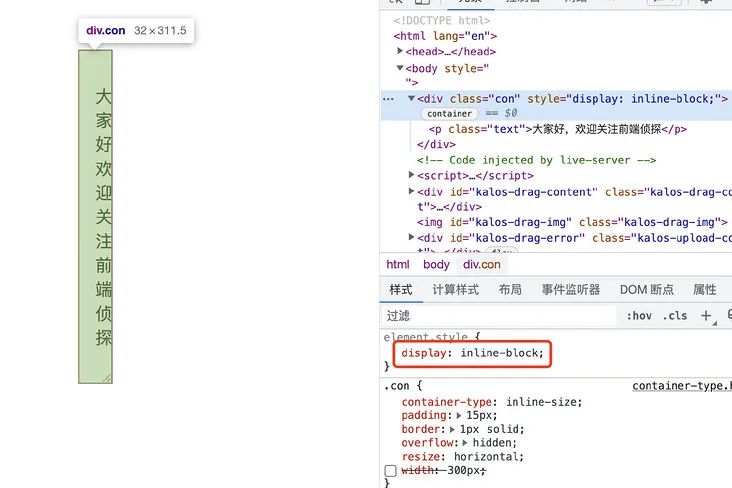Click the resize horizontal declaration
Screen dimensions: 732x488
pyautogui.click(x=463, y=457)
